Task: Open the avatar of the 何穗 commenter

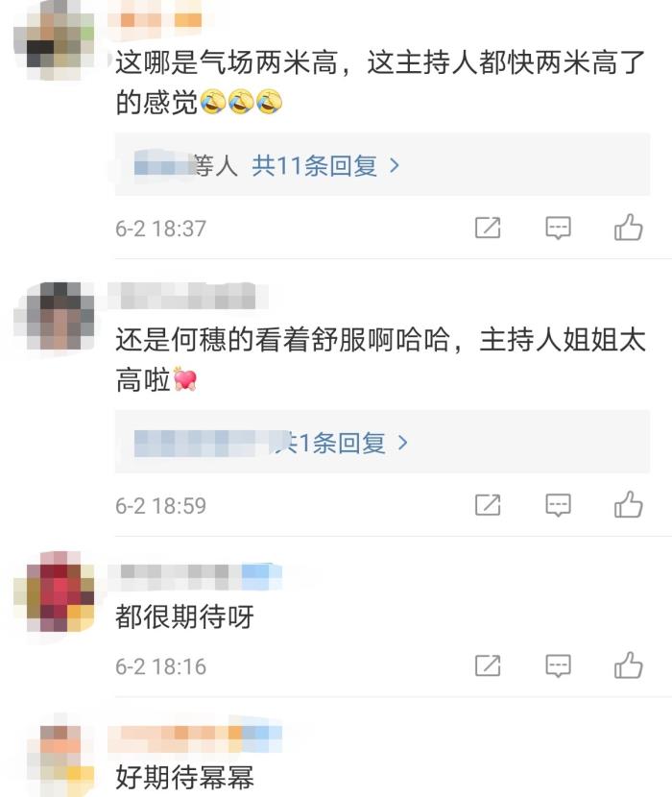Action: (54, 316)
